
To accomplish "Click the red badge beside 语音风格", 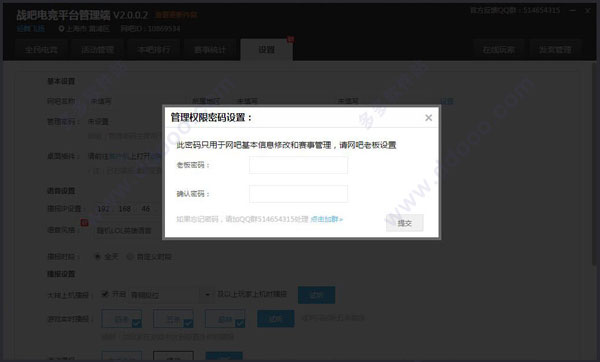I will point(84,223).
